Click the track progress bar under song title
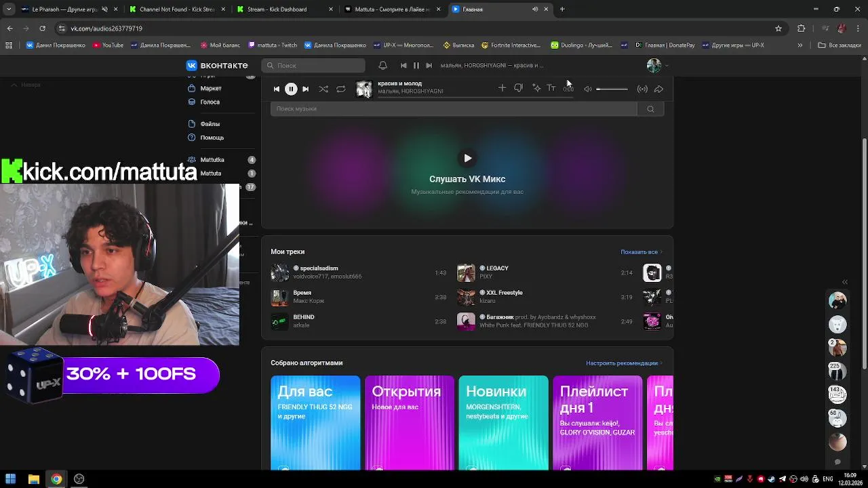Image resolution: width=868 pixels, height=488 pixels. pos(475,97)
